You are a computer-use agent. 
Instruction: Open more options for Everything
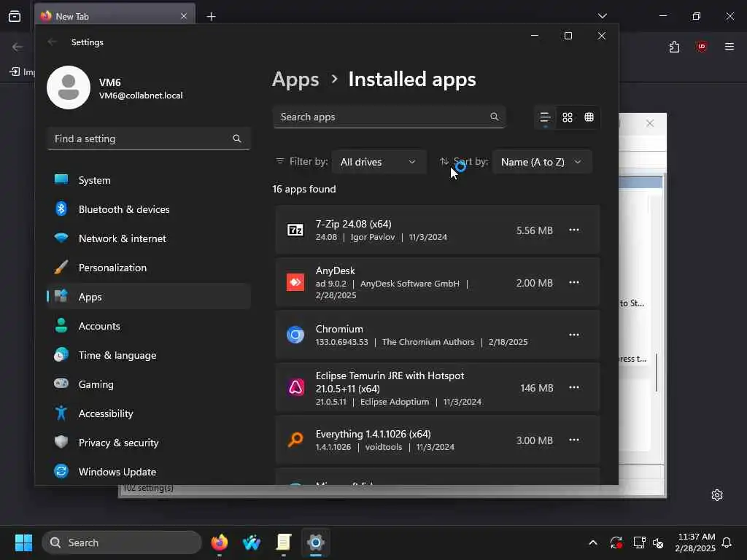click(574, 440)
